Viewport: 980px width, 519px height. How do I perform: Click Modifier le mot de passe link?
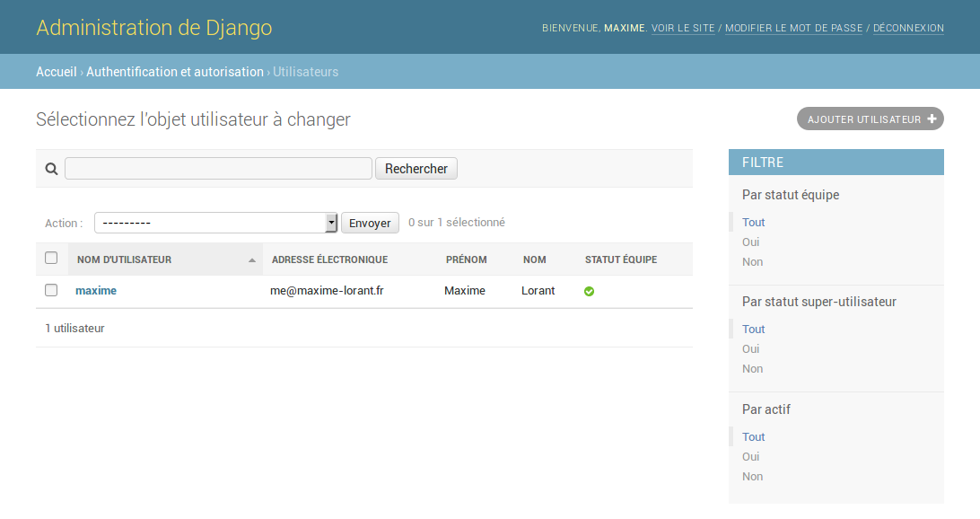[793, 28]
